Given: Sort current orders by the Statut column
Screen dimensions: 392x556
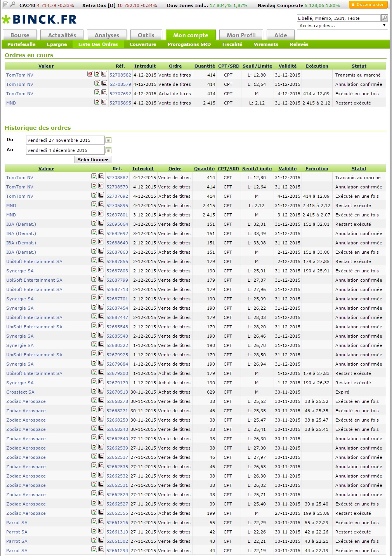Looking at the screenshot, I should [359, 66].
